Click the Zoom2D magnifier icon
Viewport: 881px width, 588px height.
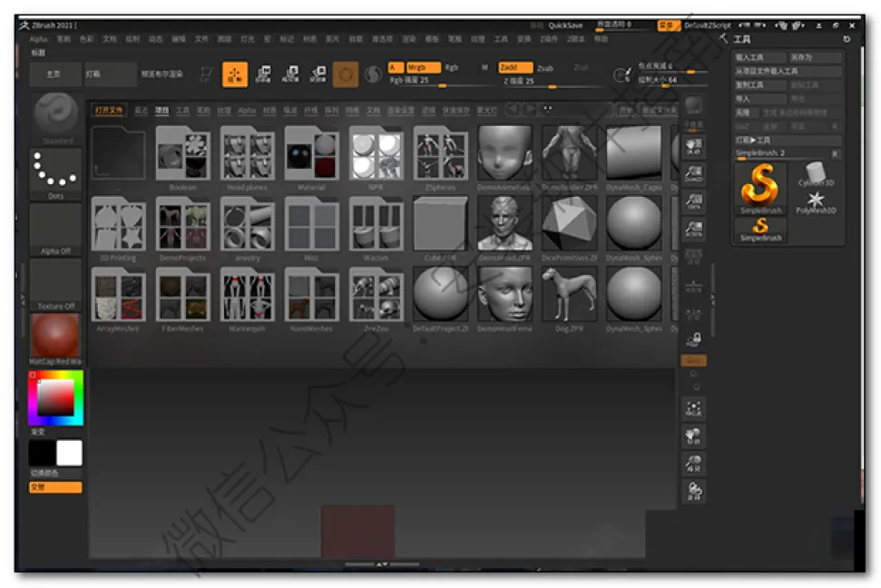pos(694,174)
